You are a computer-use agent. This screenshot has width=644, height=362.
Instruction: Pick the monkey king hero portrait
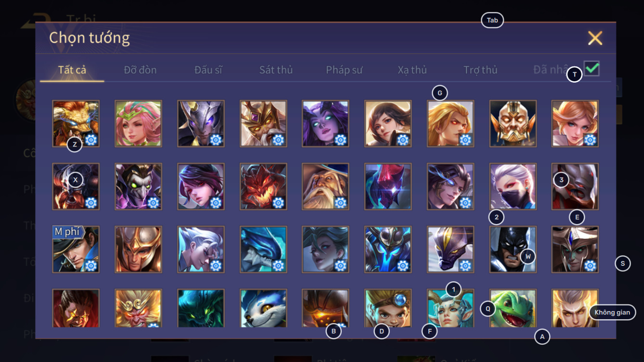138,308
